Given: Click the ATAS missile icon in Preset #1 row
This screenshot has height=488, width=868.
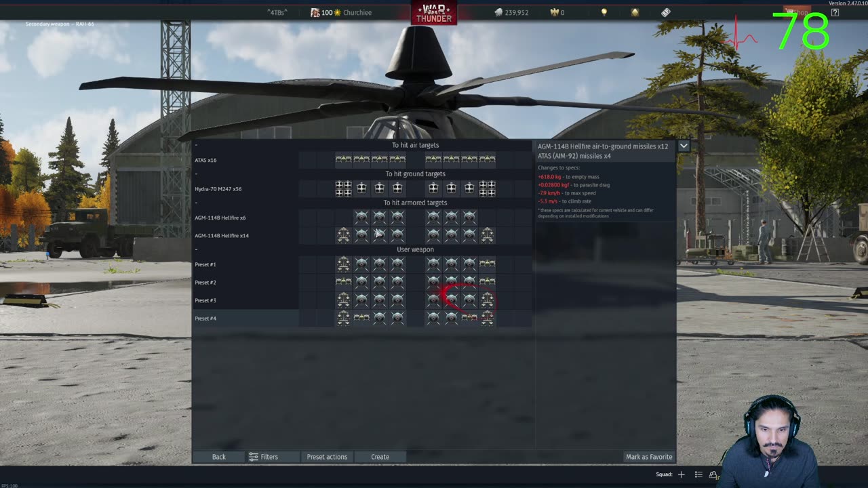Looking at the screenshot, I should point(487,264).
